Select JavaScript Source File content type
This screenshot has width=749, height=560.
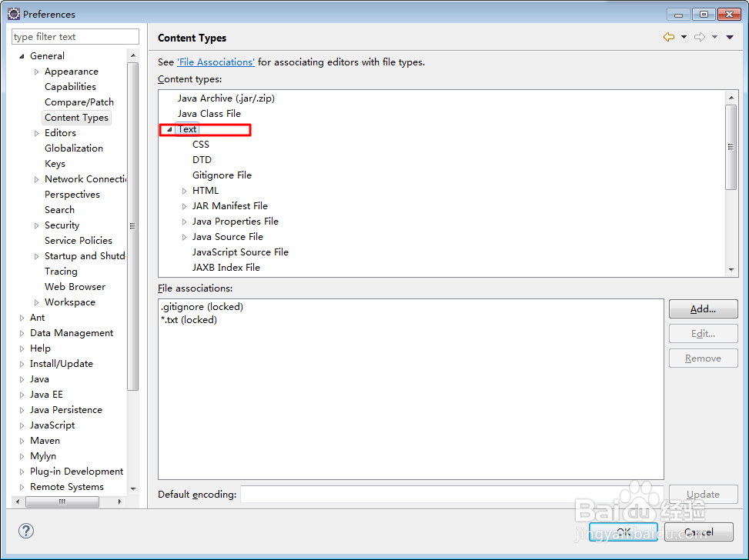click(240, 252)
